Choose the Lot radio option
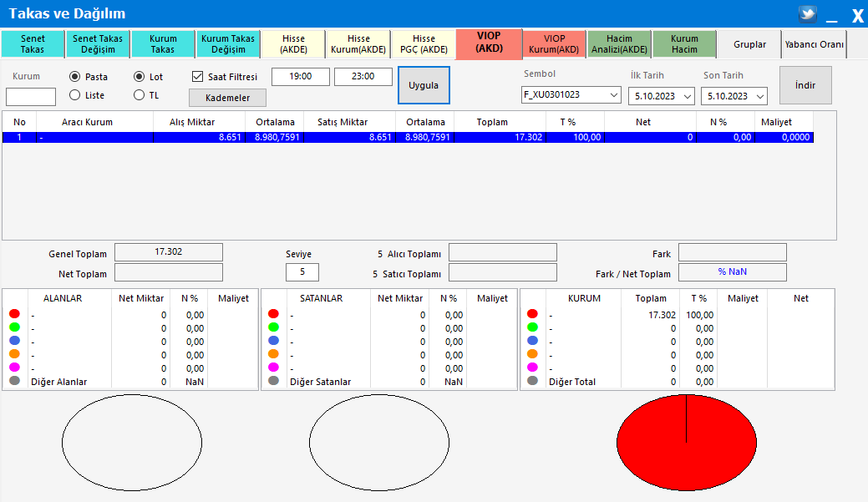Image resolution: width=868 pixels, height=502 pixels. click(139, 76)
